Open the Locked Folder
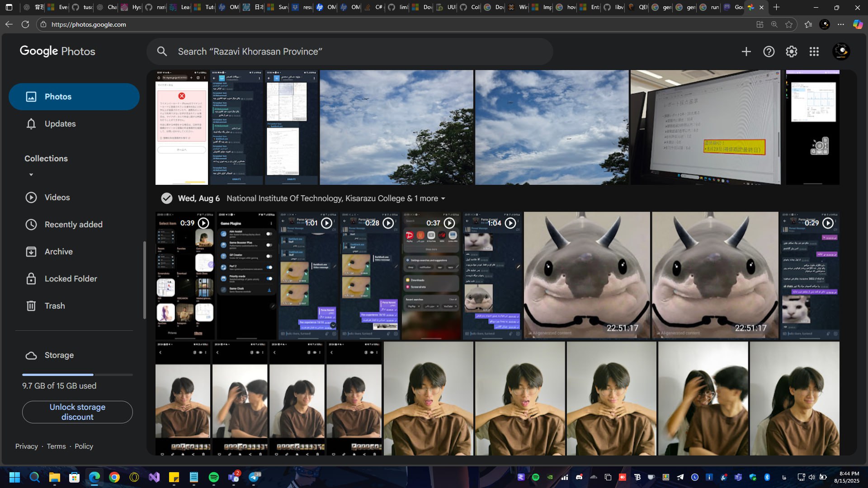Viewport: 868px width, 488px height. pyautogui.click(x=71, y=279)
